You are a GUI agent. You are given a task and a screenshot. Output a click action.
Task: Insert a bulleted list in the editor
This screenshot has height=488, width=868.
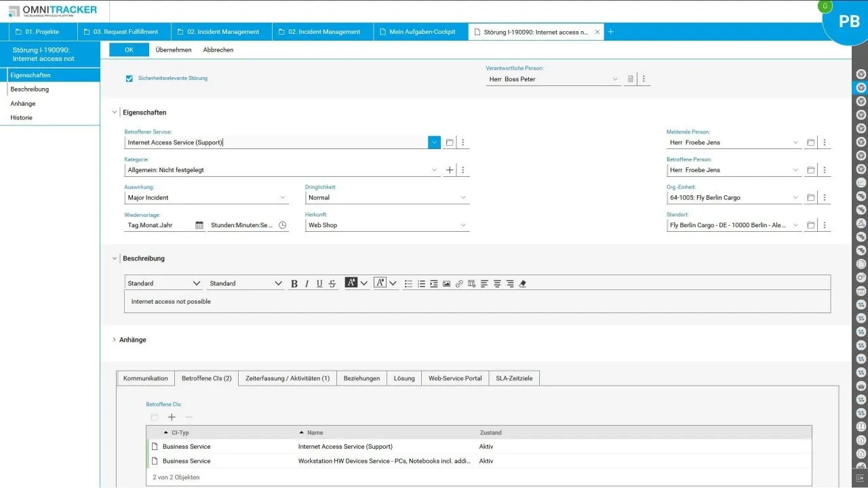(408, 283)
